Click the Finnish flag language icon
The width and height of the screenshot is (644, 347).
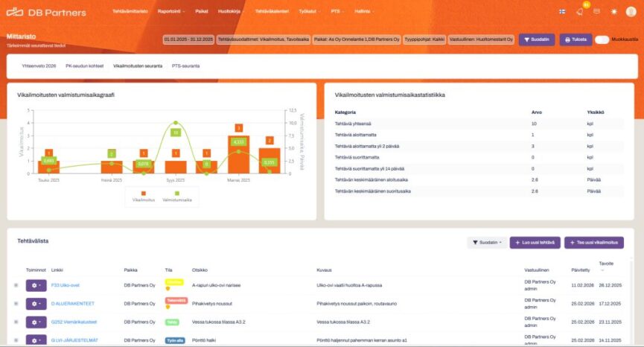[561, 12]
